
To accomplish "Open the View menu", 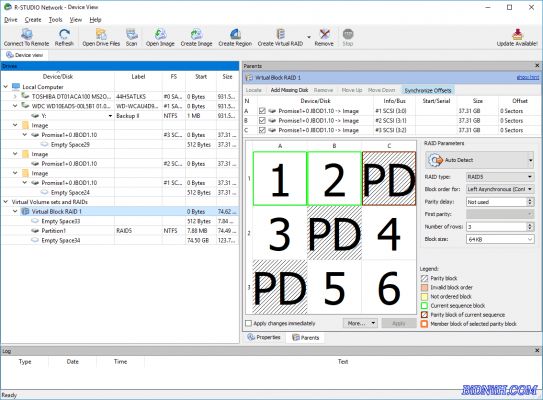I will (x=76, y=20).
